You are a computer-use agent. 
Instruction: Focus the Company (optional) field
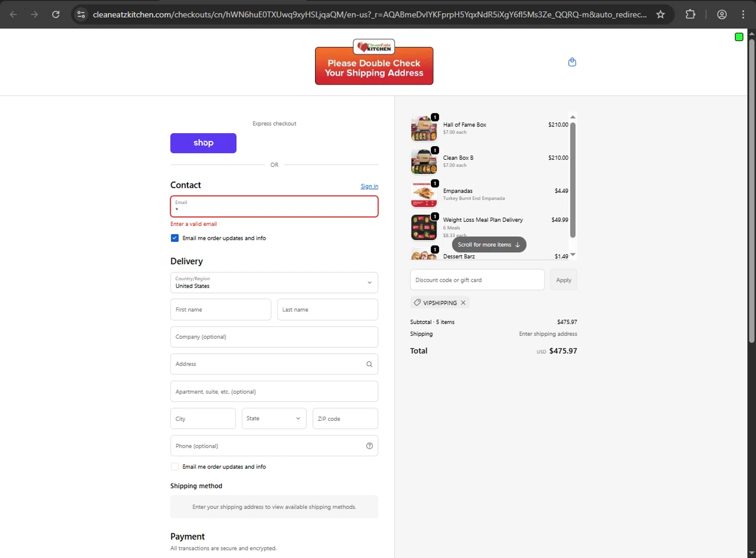pyautogui.click(x=274, y=337)
